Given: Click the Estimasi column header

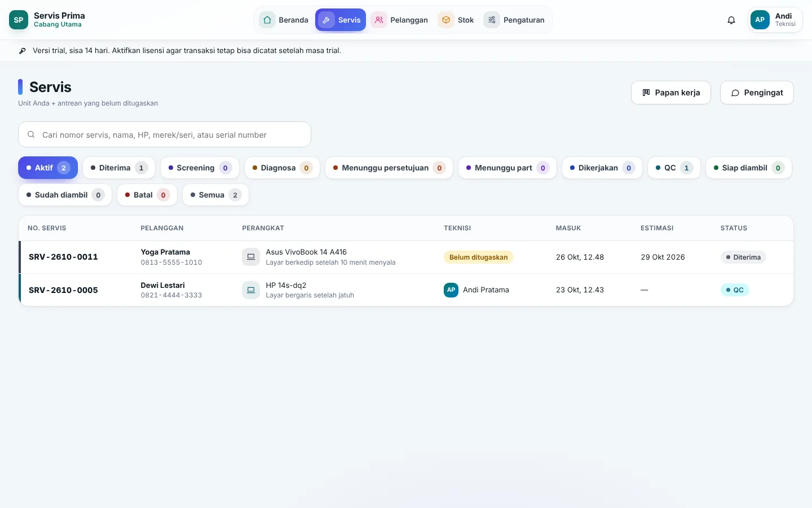Looking at the screenshot, I should point(657,228).
